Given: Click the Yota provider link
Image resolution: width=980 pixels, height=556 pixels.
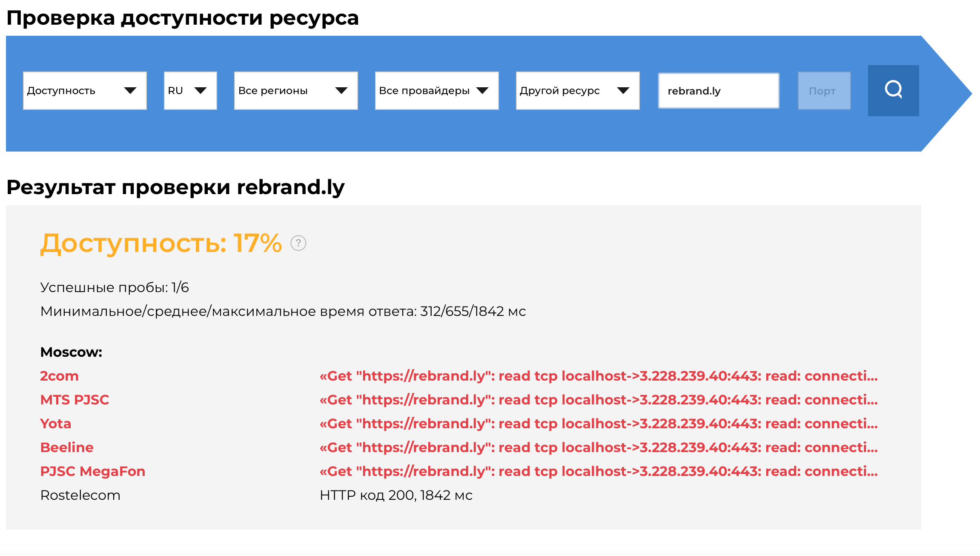Looking at the screenshot, I should [x=55, y=424].
